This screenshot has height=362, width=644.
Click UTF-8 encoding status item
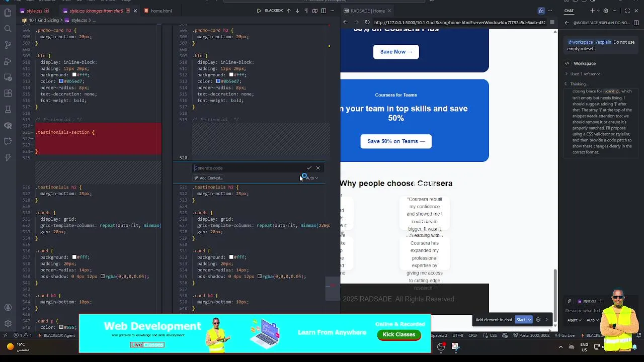coord(458,335)
